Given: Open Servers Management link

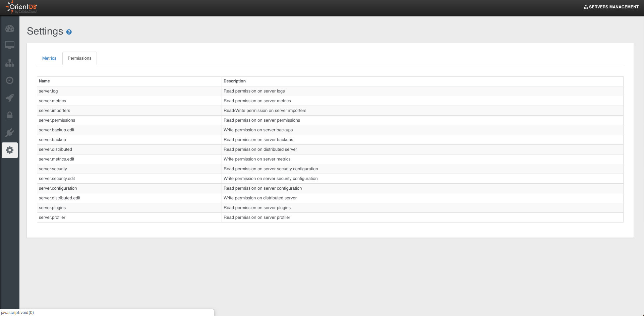Looking at the screenshot, I should [611, 7].
